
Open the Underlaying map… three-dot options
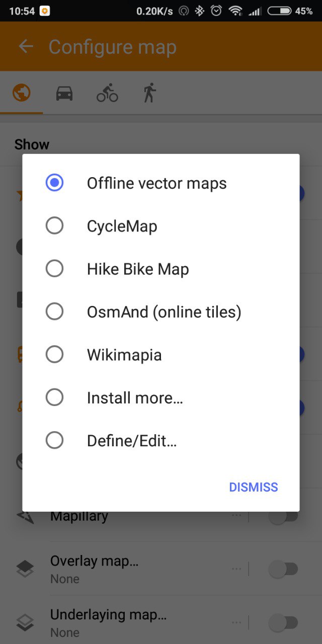pos(236,622)
